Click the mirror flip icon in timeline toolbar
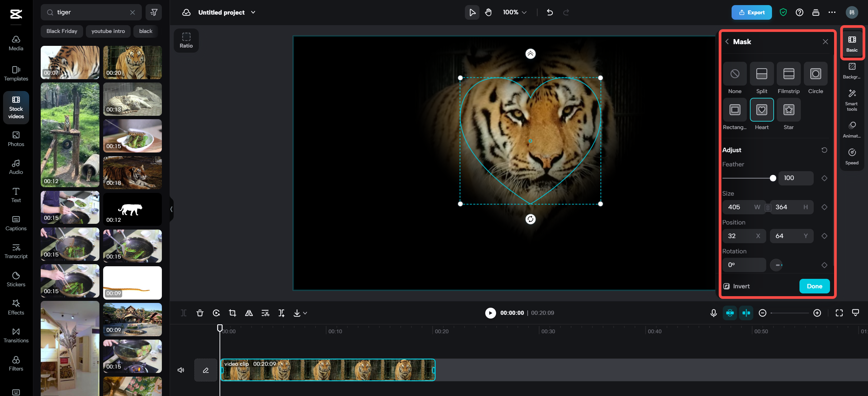This screenshot has width=868, height=396. click(x=249, y=313)
